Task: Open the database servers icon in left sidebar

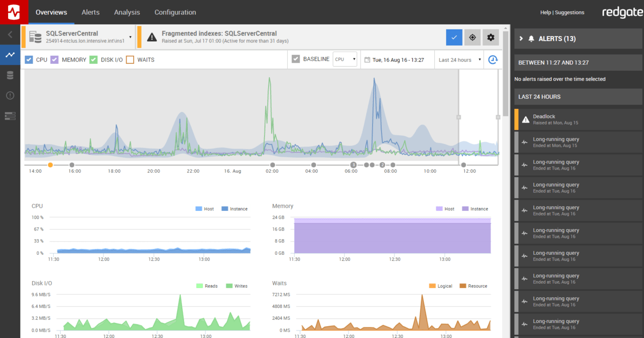Action: pos(10,75)
